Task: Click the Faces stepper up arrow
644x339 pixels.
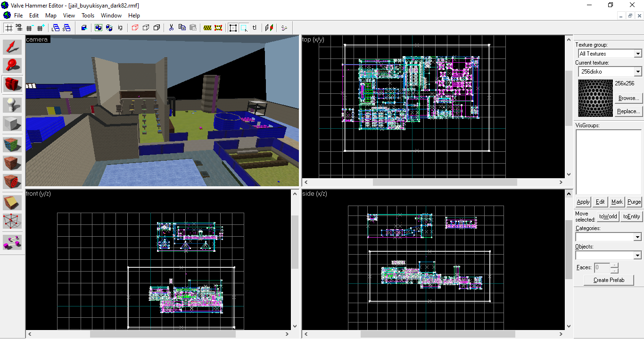Action: 614,265
